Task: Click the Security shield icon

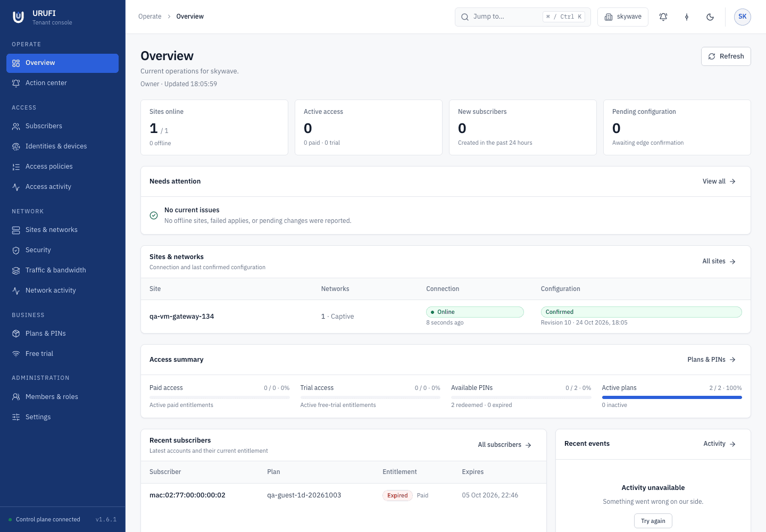Action: coord(16,251)
